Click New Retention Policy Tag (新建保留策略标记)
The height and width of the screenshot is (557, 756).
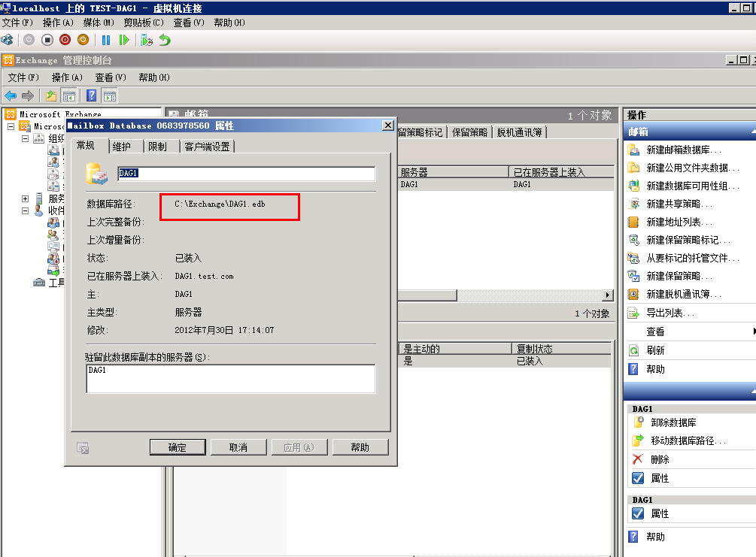[x=688, y=240]
